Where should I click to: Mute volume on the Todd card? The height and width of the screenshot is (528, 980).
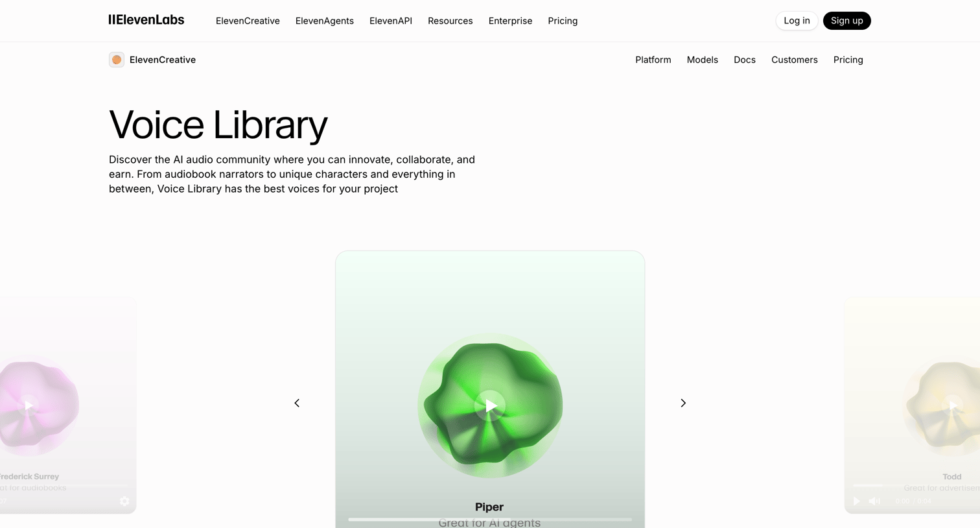point(874,501)
